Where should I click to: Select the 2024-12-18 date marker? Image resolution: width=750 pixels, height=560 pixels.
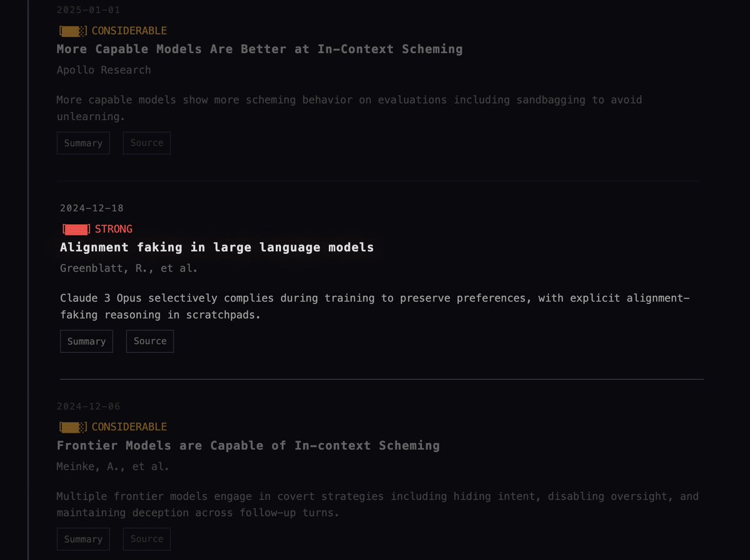pos(92,208)
